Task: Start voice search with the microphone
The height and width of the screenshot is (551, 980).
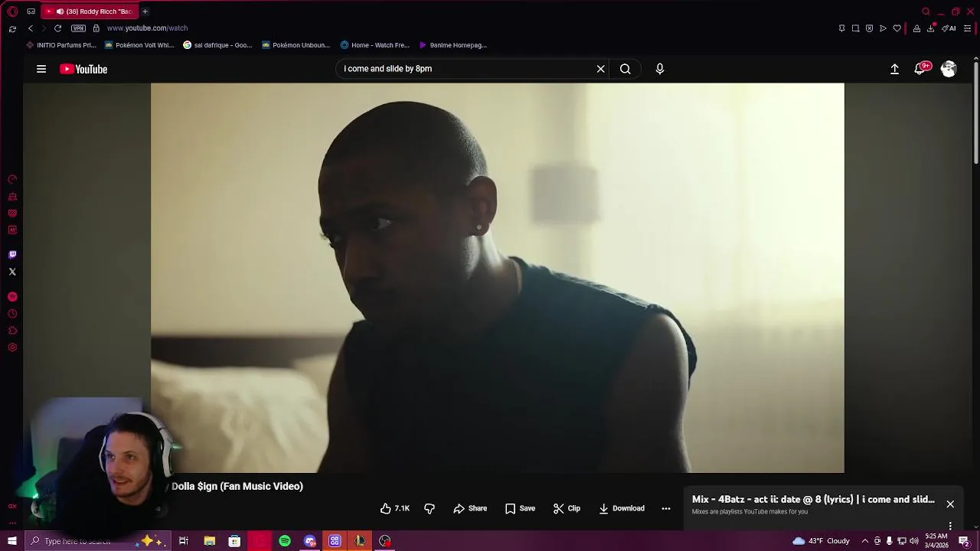Action: coord(660,69)
